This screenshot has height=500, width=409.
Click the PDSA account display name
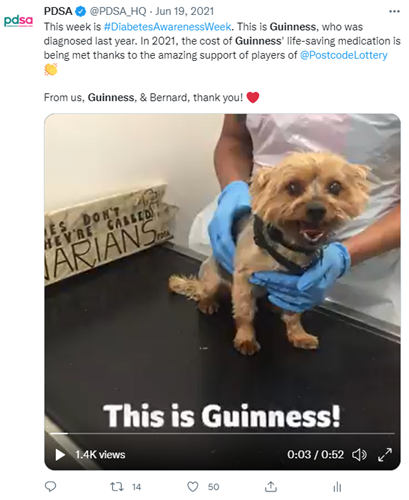(58, 11)
